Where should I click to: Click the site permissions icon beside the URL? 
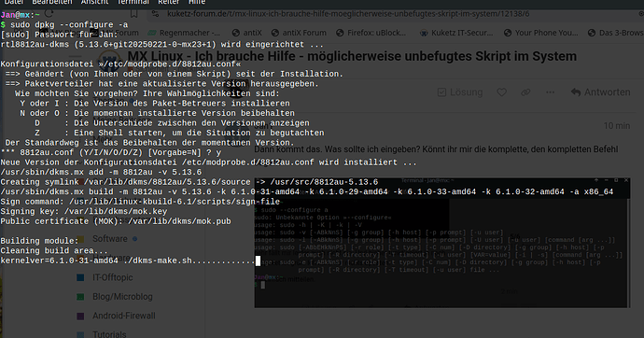[155, 14]
